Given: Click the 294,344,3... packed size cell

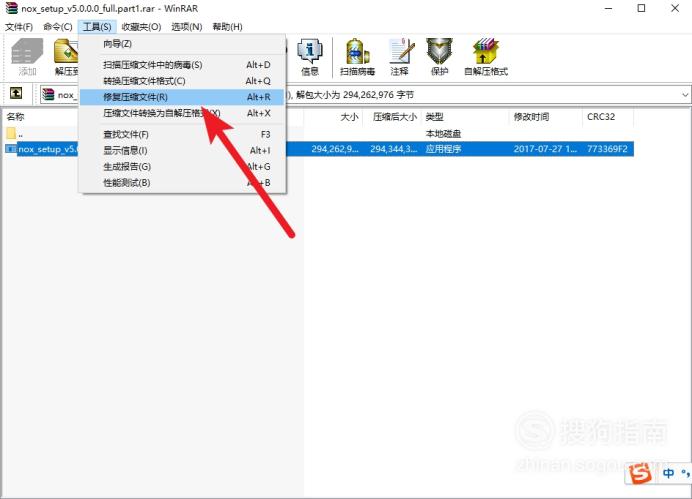Looking at the screenshot, I should pos(394,149).
